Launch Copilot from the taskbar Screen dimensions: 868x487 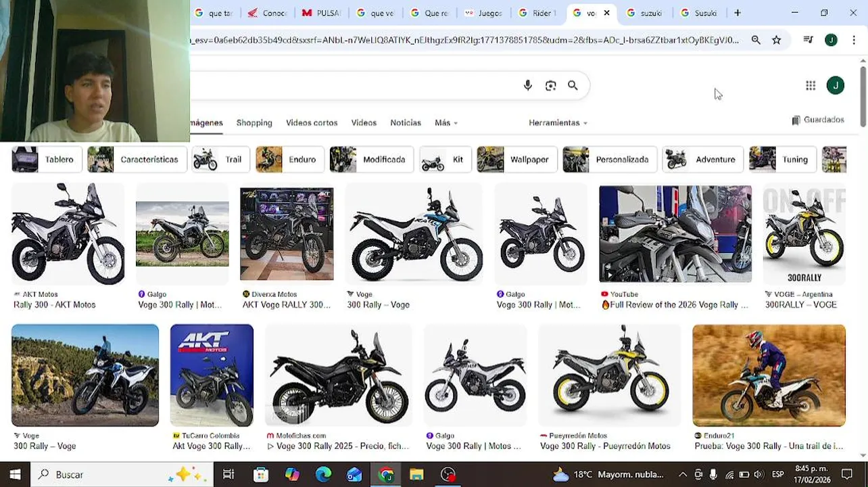pyautogui.click(x=292, y=475)
